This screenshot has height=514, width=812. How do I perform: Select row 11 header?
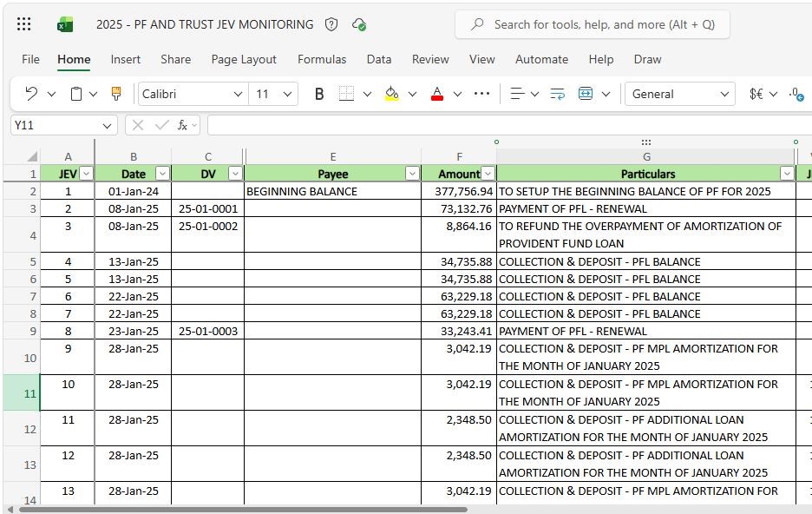22,392
